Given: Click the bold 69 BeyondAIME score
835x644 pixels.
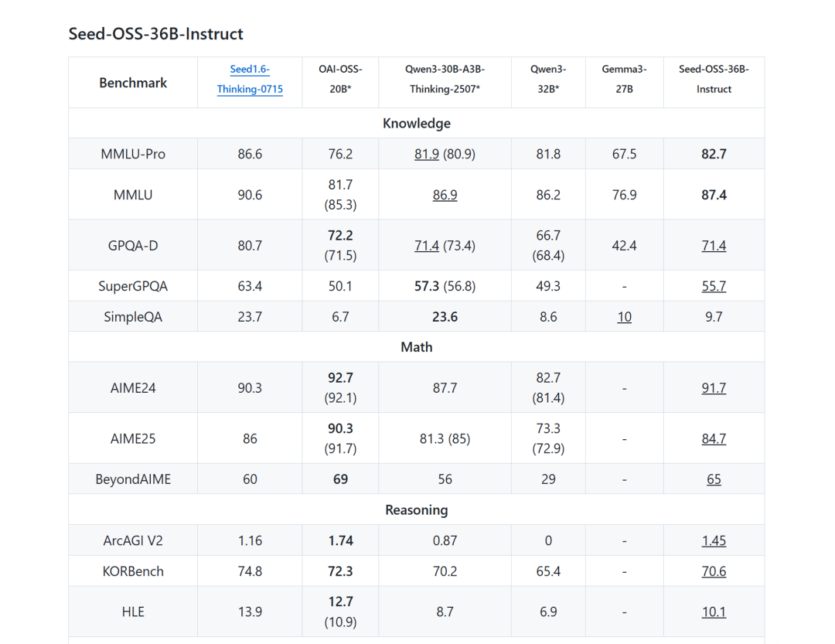Looking at the screenshot, I should pos(340,479).
